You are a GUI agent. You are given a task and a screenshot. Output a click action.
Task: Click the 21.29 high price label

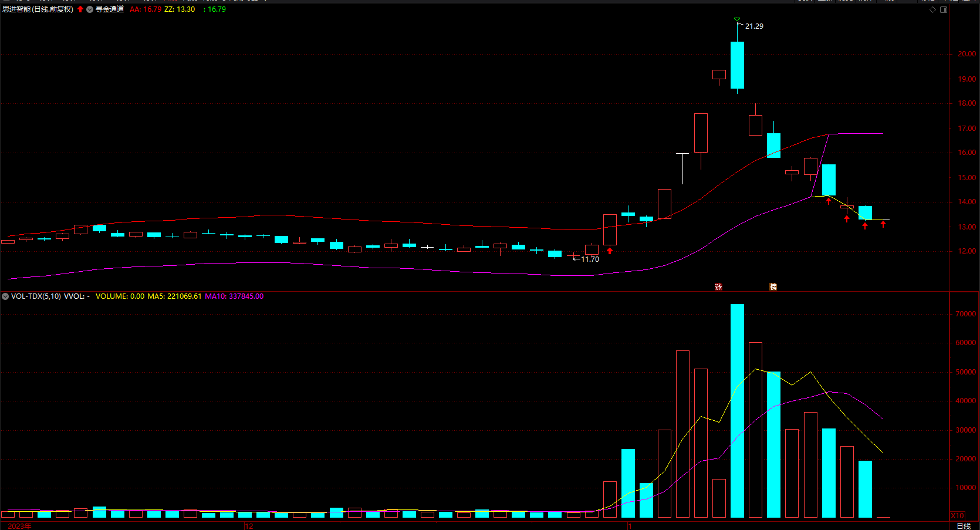754,26
